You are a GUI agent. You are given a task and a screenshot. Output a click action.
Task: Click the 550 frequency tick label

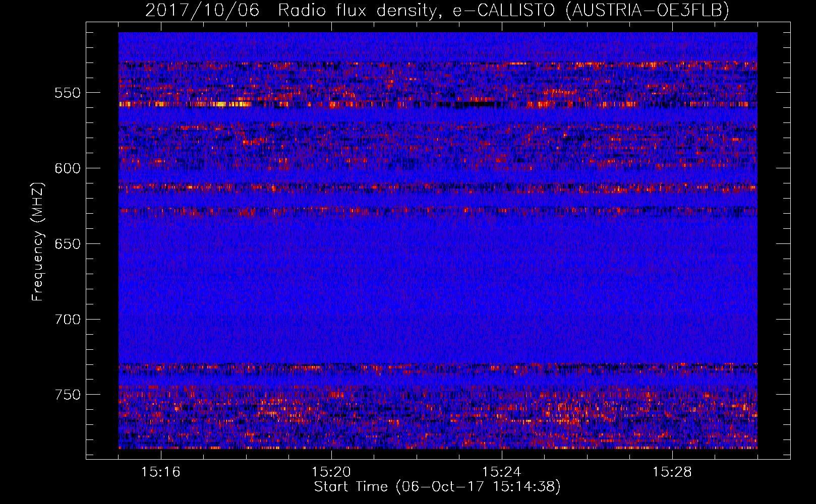tap(68, 93)
